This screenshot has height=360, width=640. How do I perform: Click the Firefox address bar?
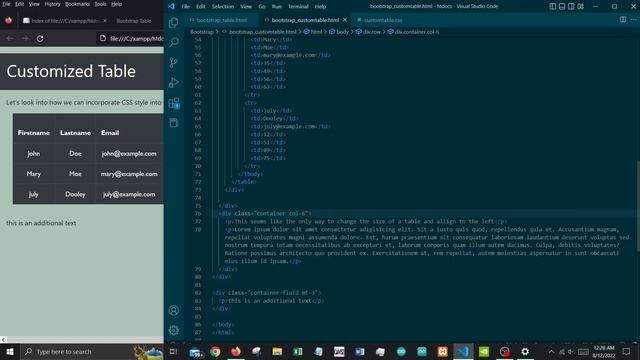point(131,38)
